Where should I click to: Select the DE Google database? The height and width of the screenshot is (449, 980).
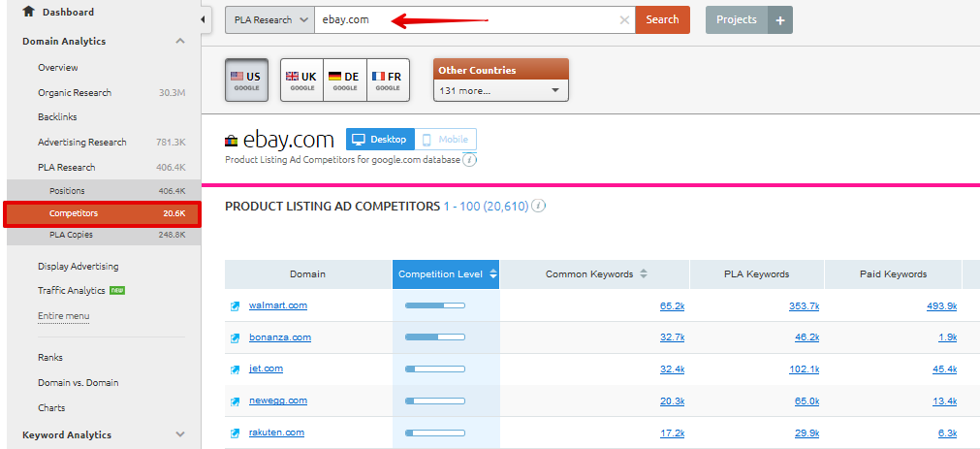[345, 80]
